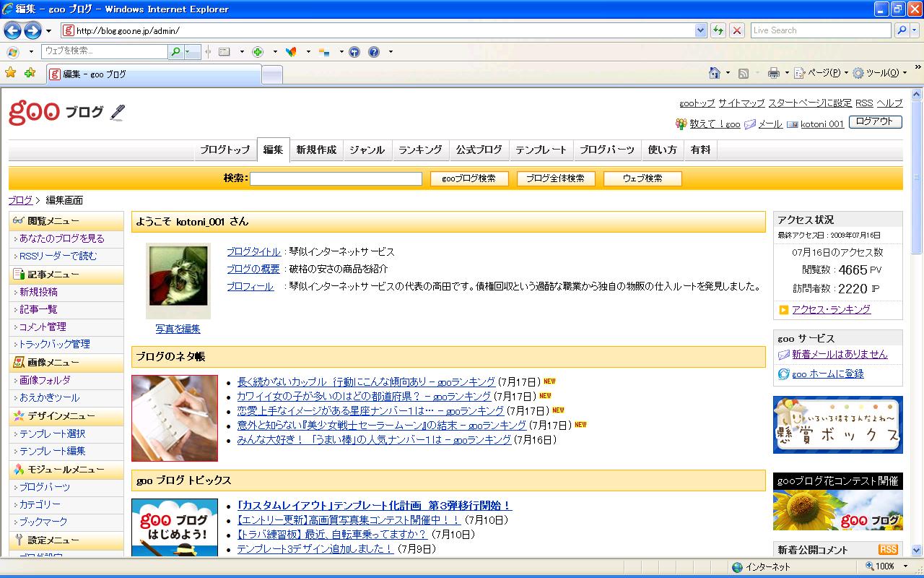Click the 教えて！goo link
This screenshot has height=578, width=924.
coord(715,124)
